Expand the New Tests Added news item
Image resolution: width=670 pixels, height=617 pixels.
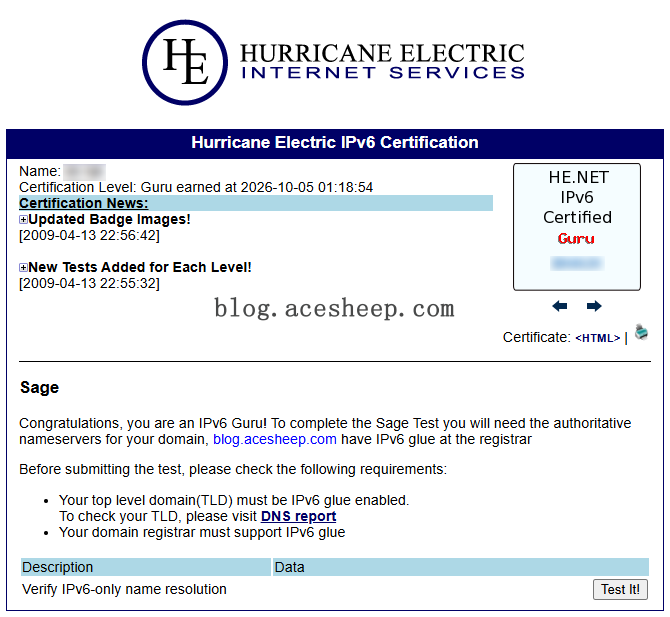coord(23,267)
